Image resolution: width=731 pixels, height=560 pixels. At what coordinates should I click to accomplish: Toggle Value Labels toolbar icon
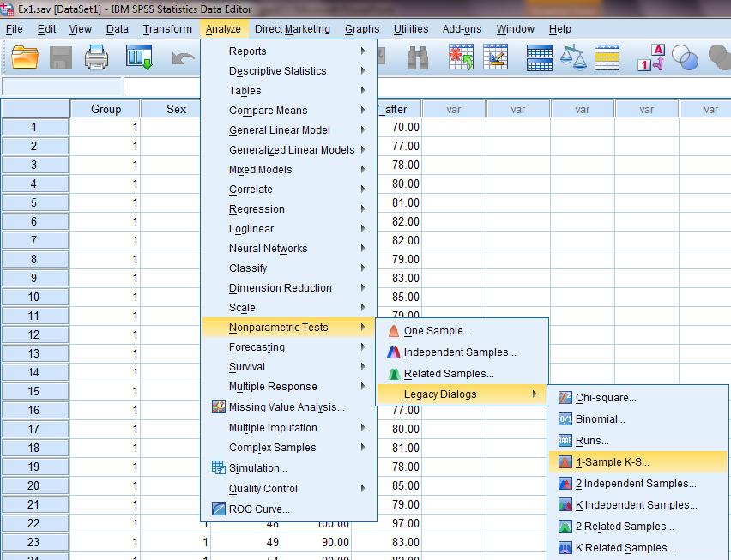click(x=651, y=57)
